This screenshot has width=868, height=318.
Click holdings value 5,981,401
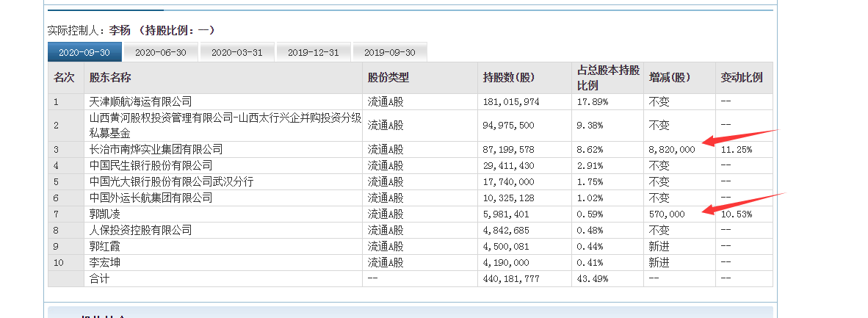pyautogui.click(x=506, y=214)
